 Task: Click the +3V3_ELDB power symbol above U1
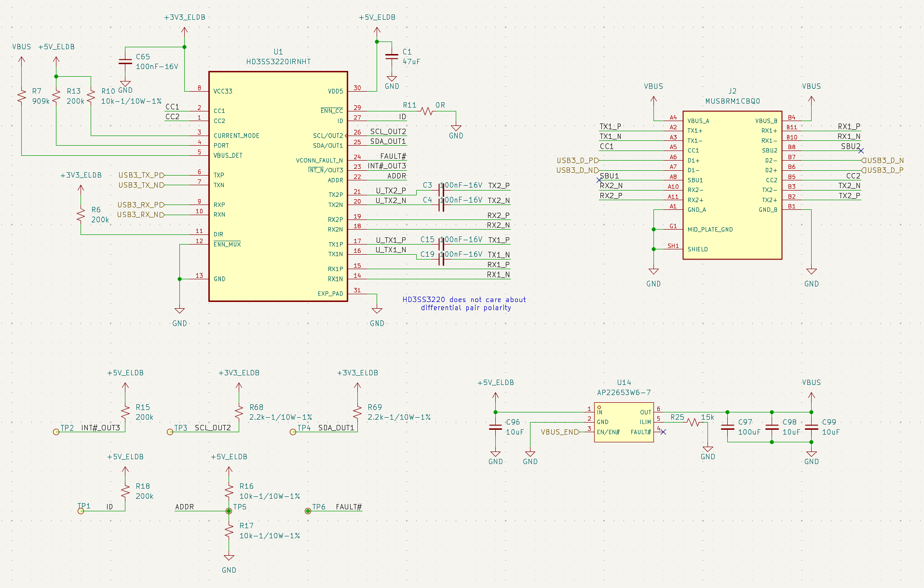pyautogui.click(x=185, y=26)
